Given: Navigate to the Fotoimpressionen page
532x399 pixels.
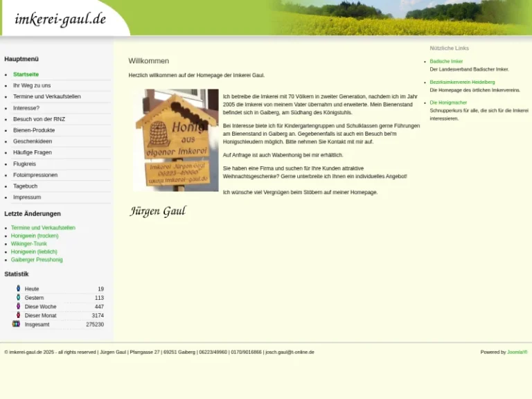Looking at the screenshot, I should coord(35,175).
